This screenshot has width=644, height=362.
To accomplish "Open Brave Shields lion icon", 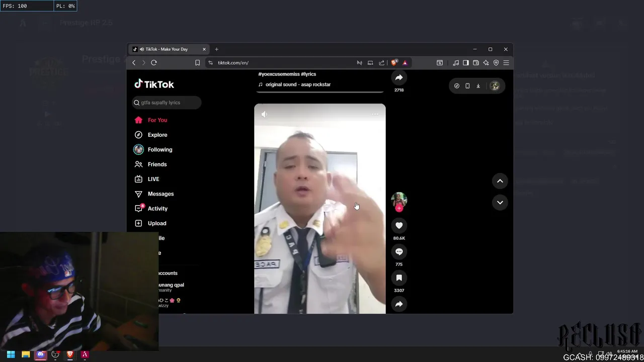I will pos(394,63).
